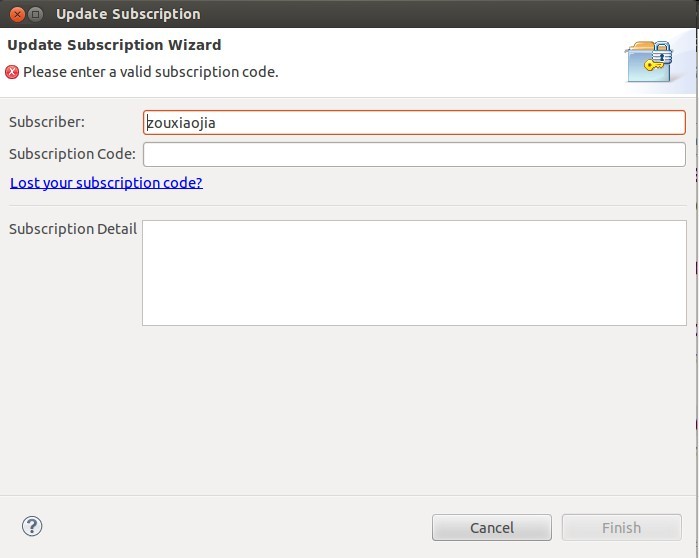
Task: Open the "Lost your subscription code?" link
Action: 106,183
